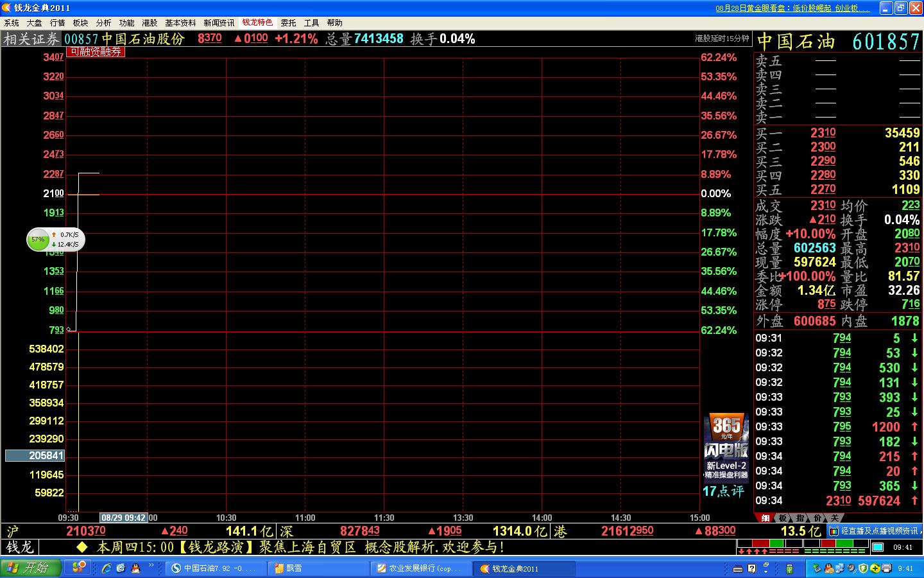Launch Internet Explorer from quick launch

tap(107, 568)
